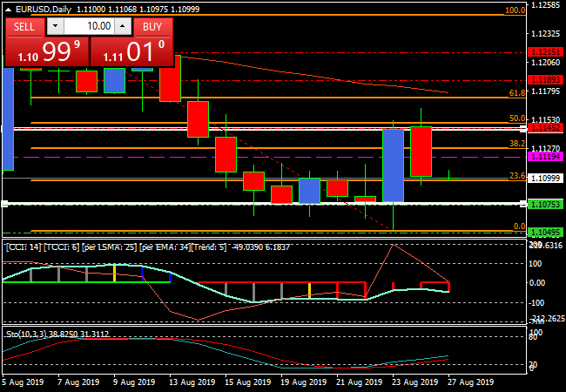Image resolution: width=566 pixels, height=392 pixels.
Task: Click Fibonacci 50.0 level label
Action: pyautogui.click(x=517, y=118)
